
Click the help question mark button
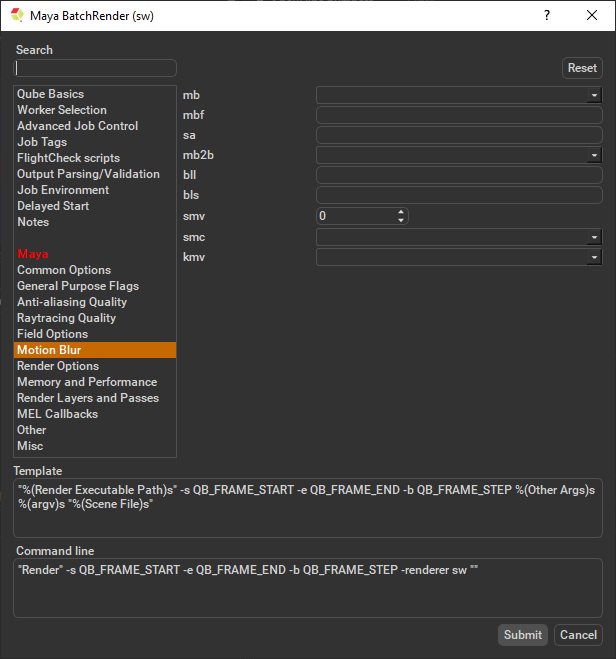click(x=546, y=16)
